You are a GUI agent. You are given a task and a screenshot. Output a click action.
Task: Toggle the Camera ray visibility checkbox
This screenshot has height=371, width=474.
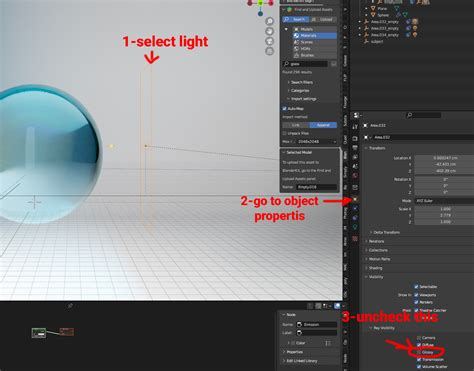419,338
